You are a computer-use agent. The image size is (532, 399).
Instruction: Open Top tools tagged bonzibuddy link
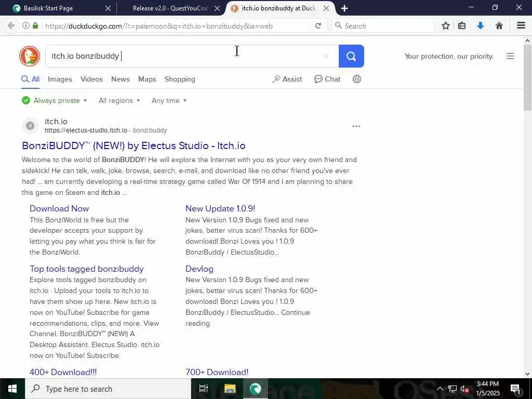87,269
